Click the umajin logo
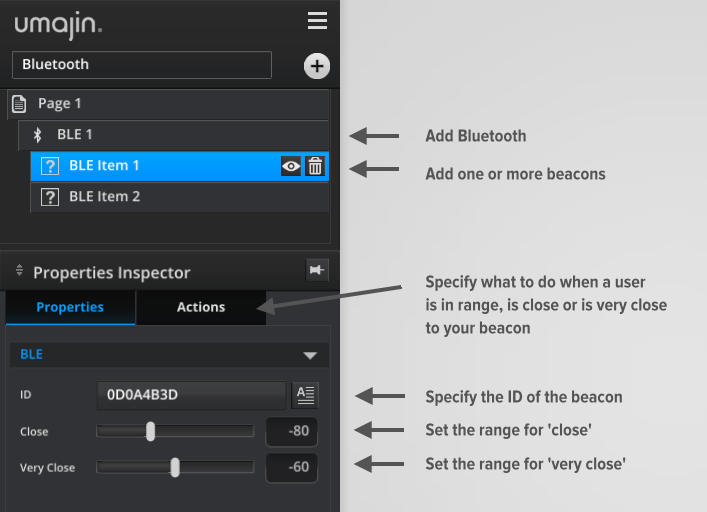This screenshot has height=512, width=707. [57, 22]
